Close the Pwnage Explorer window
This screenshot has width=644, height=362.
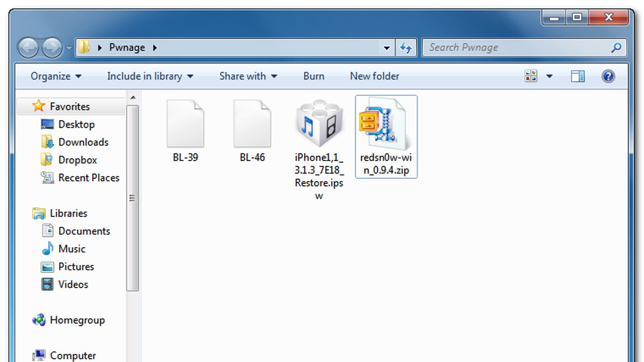pyautogui.click(x=608, y=17)
